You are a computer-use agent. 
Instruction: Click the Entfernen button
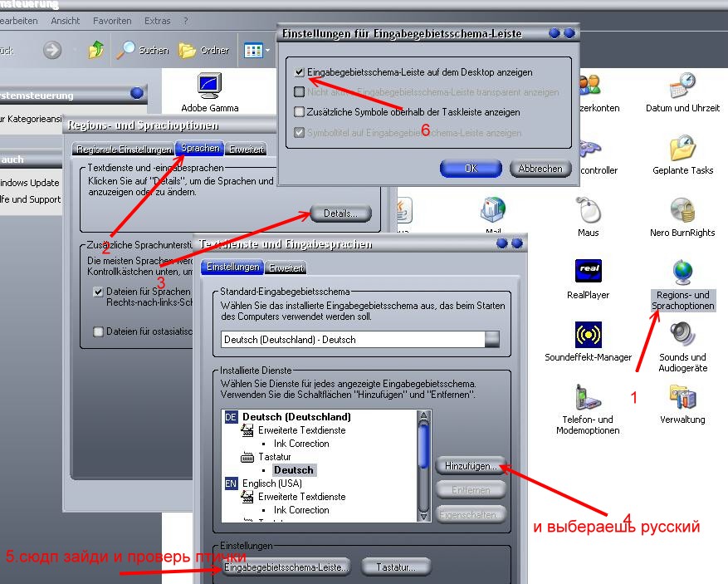pos(471,489)
